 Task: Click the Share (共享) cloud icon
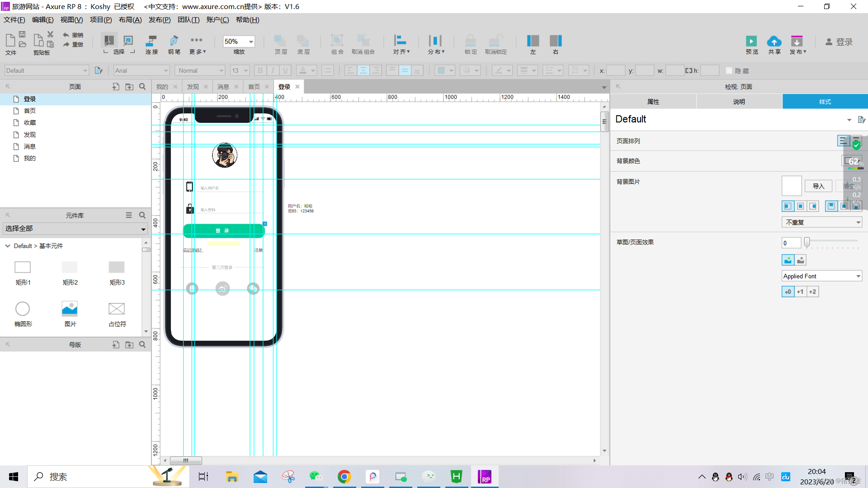point(774,41)
